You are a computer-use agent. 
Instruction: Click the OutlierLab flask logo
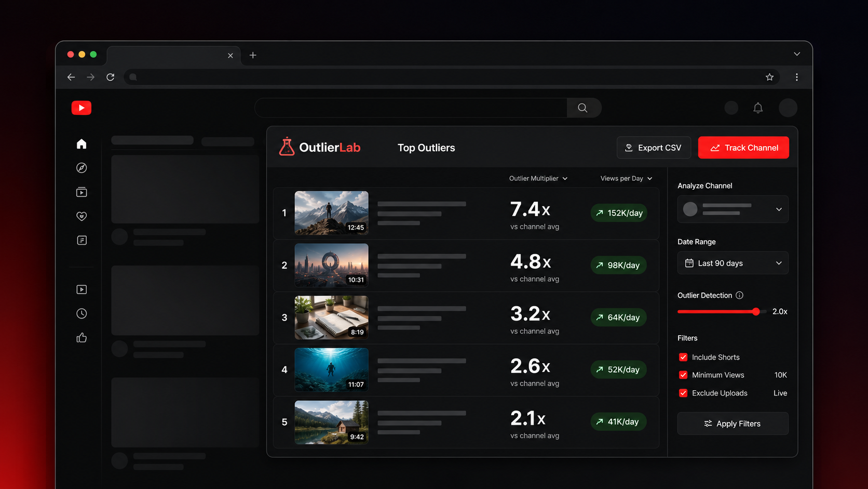[287, 147]
